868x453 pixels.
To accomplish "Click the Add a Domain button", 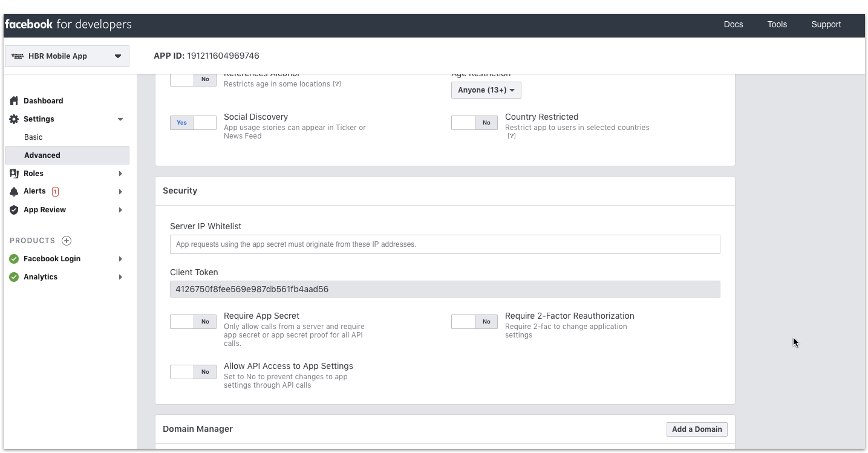I will pos(697,429).
